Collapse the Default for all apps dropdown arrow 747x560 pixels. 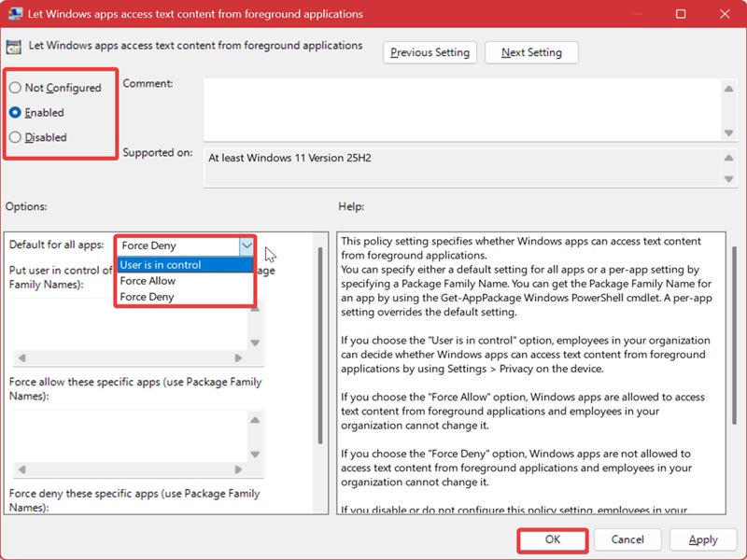247,245
